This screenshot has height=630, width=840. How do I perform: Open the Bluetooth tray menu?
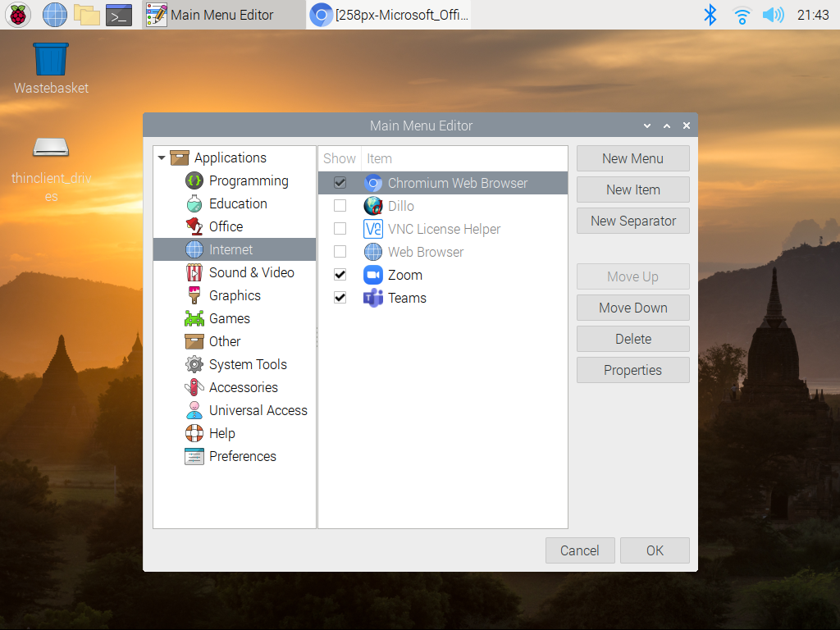tap(710, 15)
